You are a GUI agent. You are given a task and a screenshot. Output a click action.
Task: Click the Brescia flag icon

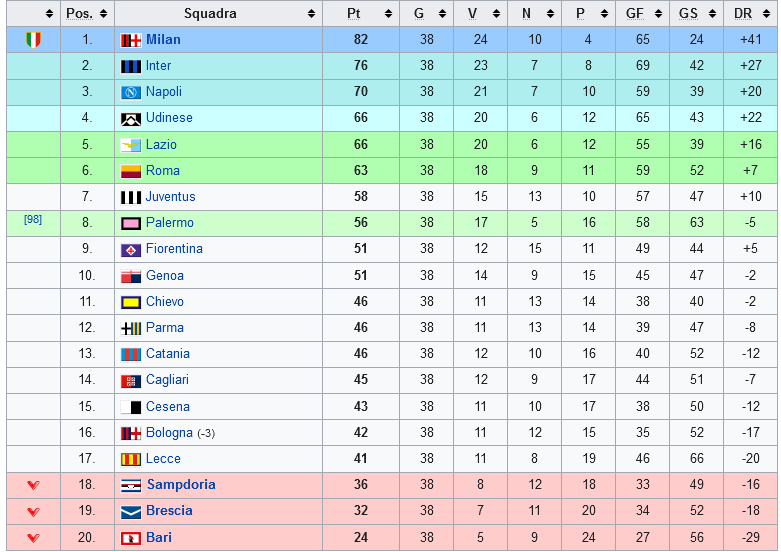tap(130, 512)
